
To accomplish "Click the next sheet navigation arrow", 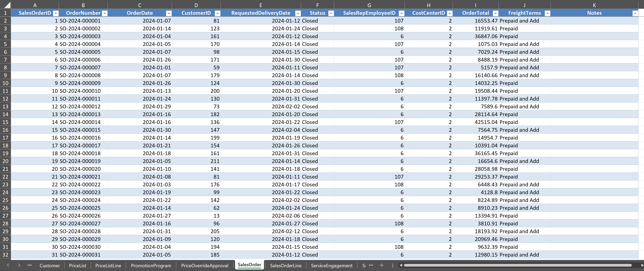I will [x=19, y=265].
